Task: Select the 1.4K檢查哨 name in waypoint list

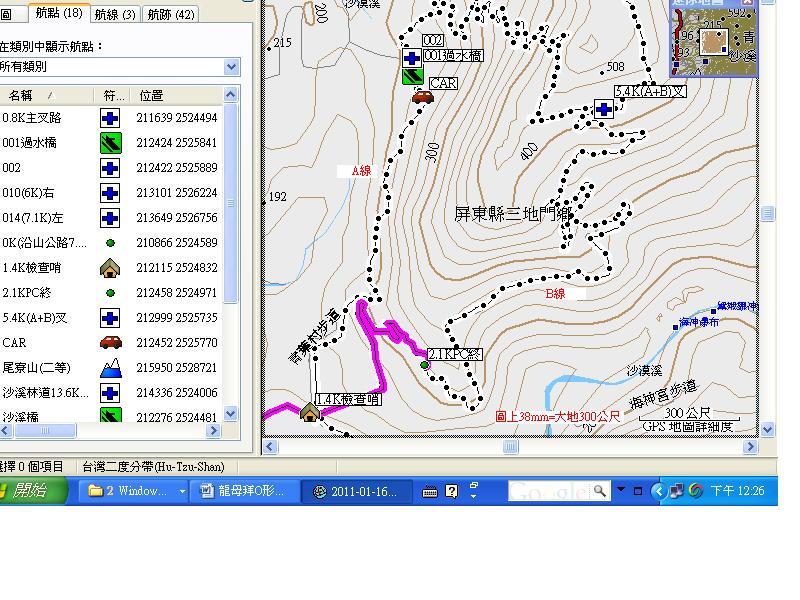Action: coord(31,268)
